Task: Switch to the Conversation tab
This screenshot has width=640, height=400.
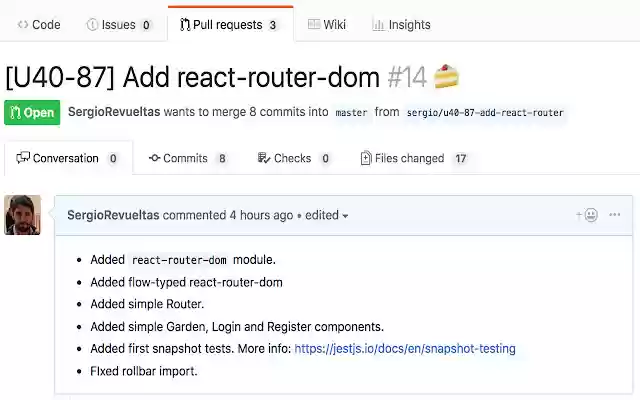Action: pos(68,158)
